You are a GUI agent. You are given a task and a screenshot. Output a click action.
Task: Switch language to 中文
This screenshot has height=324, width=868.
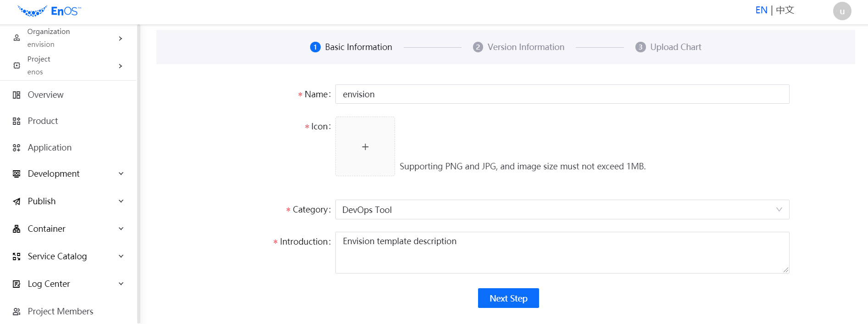pyautogui.click(x=785, y=10)
